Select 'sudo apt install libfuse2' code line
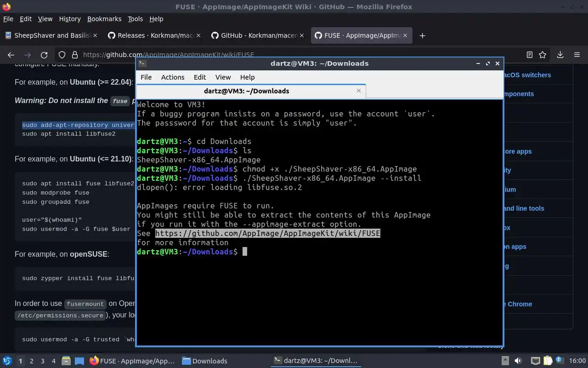The height and width of the screenshot is (368, 588). pyautogui.click(x=69, y=134)
